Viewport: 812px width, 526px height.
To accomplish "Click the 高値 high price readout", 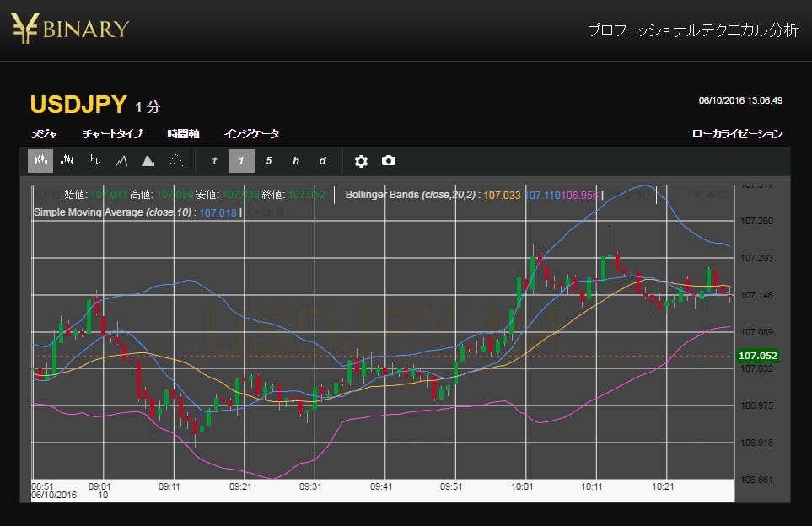I will point(162,195).
